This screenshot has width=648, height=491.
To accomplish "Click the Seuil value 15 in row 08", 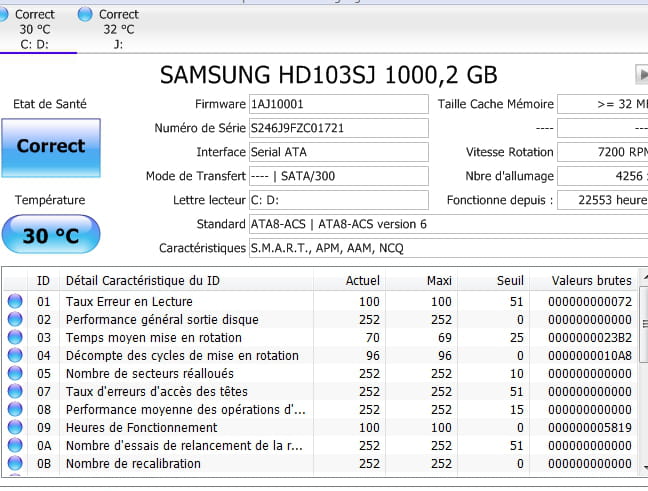I will 517,410.
